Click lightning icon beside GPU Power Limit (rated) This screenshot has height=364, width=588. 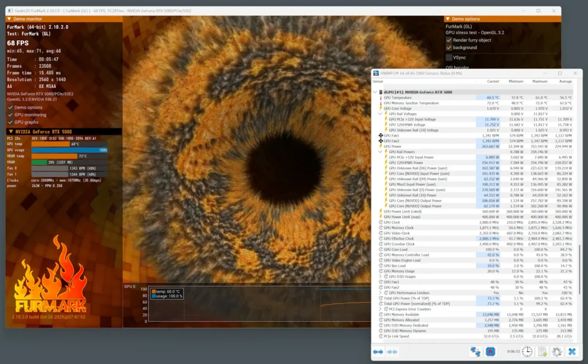coord(381,211)
